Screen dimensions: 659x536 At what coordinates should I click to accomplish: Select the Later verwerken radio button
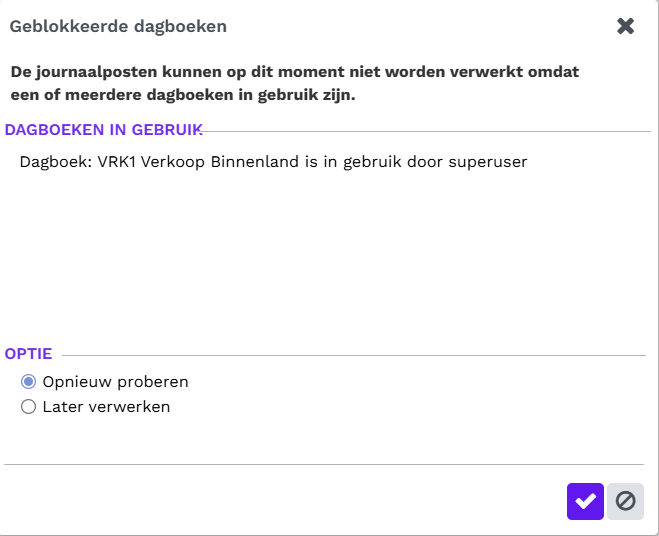point(28,407)
